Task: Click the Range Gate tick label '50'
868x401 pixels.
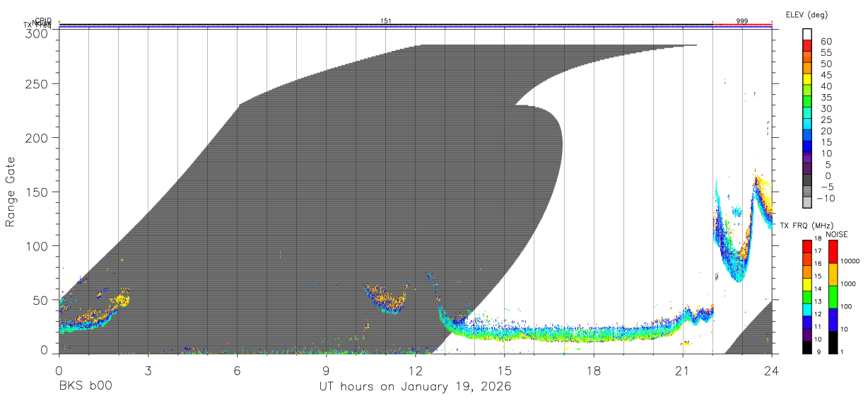Action: [40, 300]
